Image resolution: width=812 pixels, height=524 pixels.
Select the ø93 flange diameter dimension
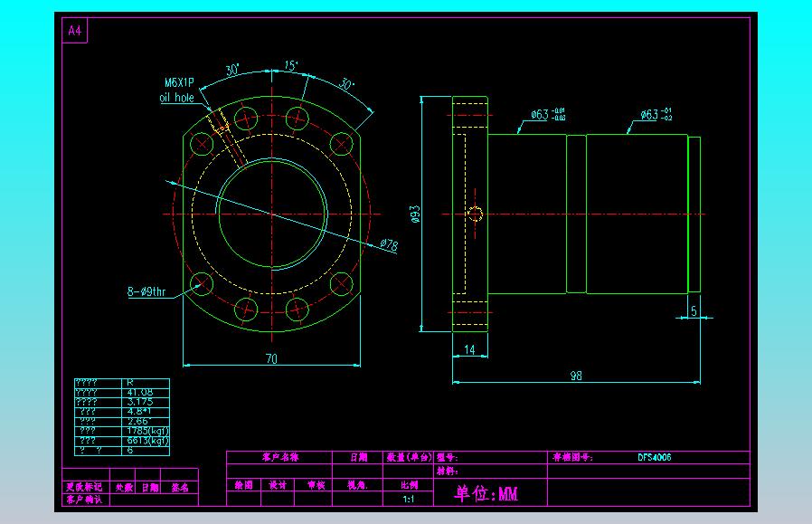tap(415, 214)
